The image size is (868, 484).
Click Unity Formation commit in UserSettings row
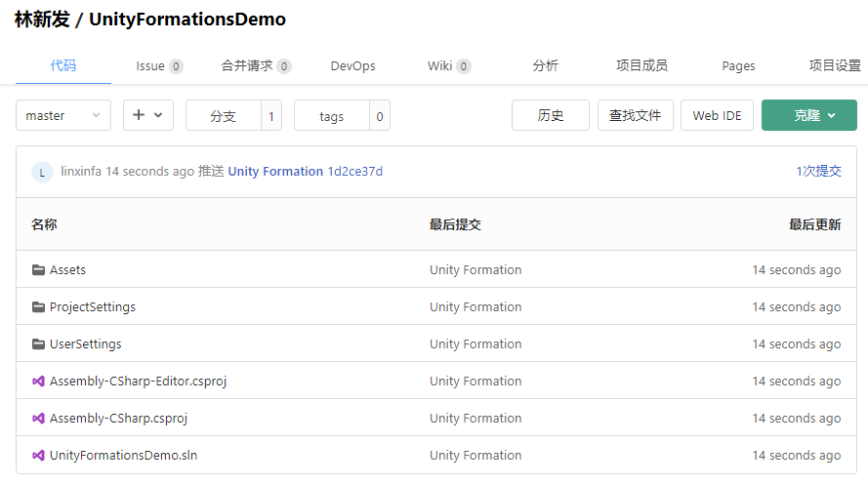coord(475,344)
